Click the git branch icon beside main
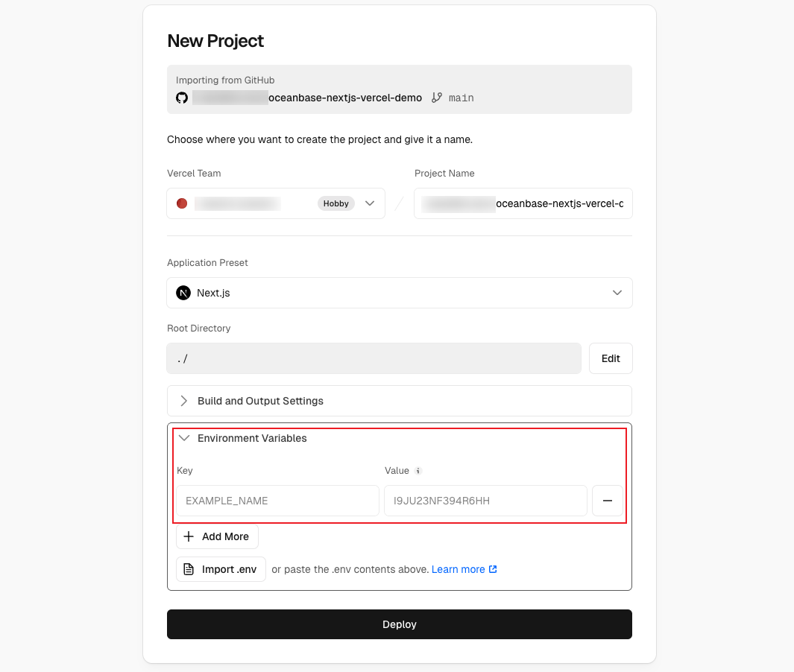 coord(437,98)
